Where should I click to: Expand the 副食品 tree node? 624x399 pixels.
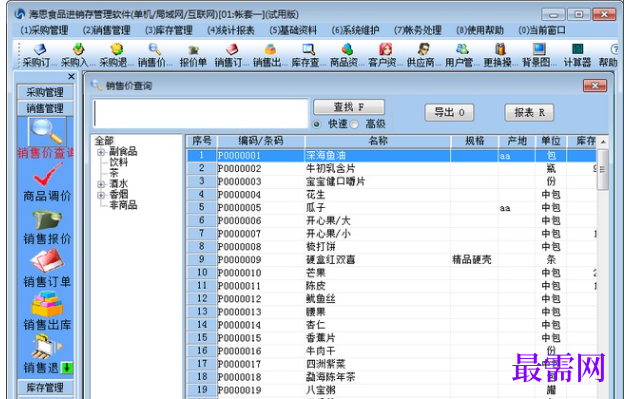(x=101, y=152)
